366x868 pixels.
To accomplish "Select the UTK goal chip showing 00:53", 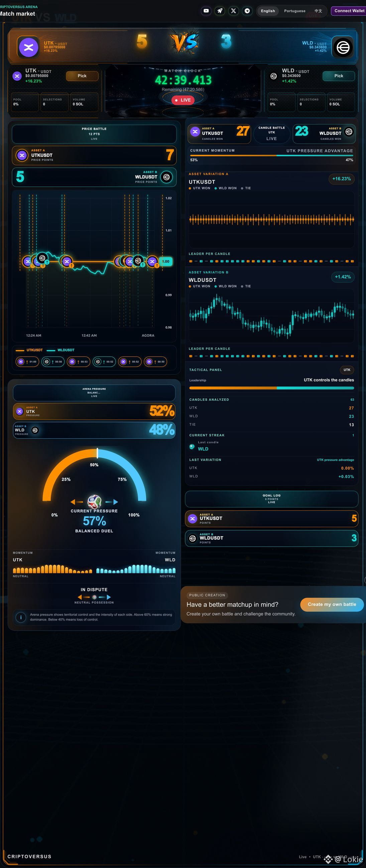I will pyautogui.click(x=79, y=362).
